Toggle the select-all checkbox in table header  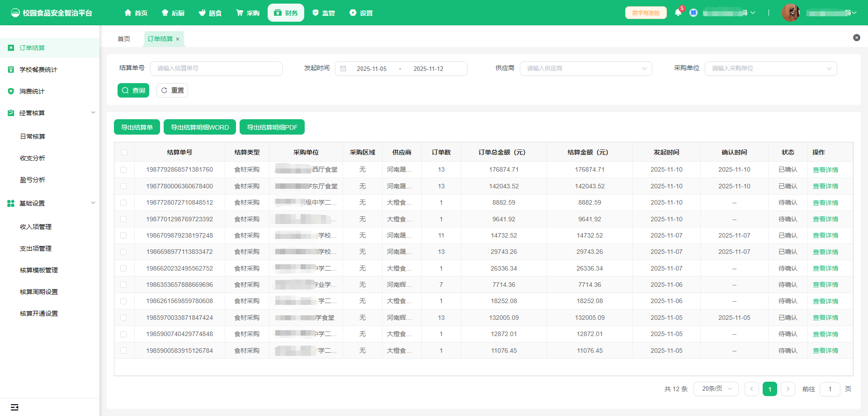(124, 152)
